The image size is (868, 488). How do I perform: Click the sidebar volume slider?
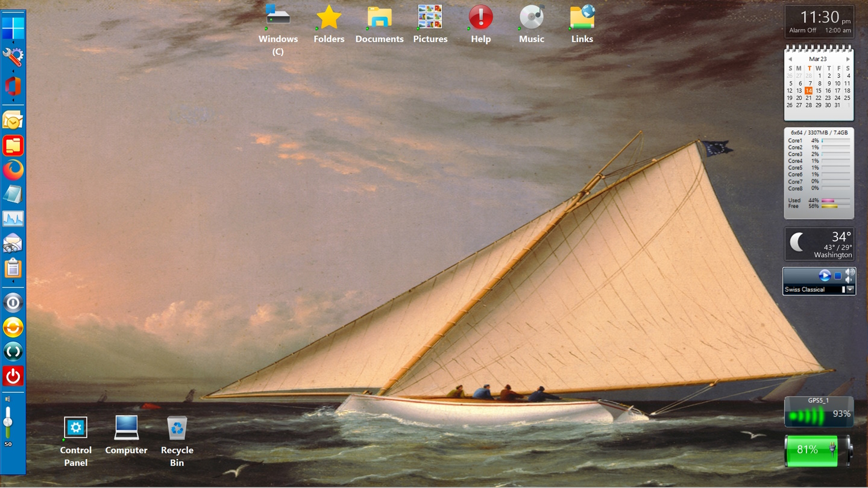8,422
